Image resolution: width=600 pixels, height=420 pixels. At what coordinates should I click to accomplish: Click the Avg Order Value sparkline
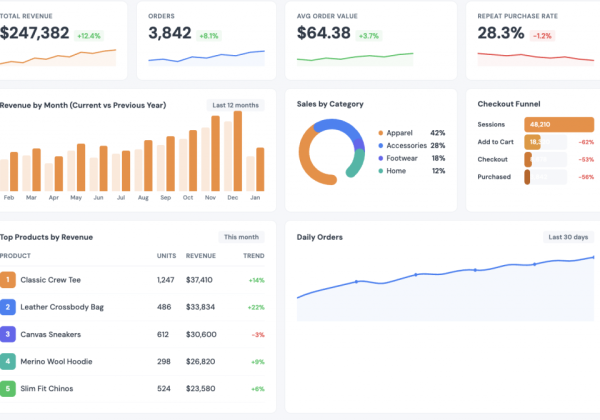356,58
